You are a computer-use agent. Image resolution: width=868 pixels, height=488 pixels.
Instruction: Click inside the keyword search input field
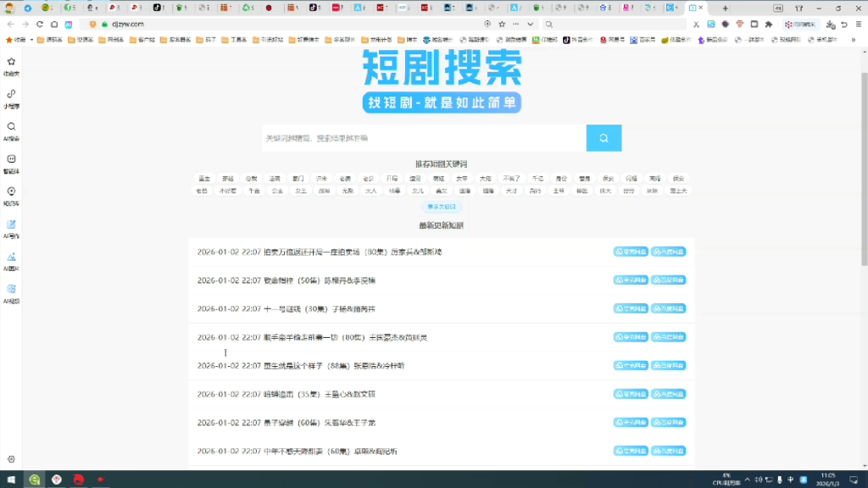[x=415, y=137]
